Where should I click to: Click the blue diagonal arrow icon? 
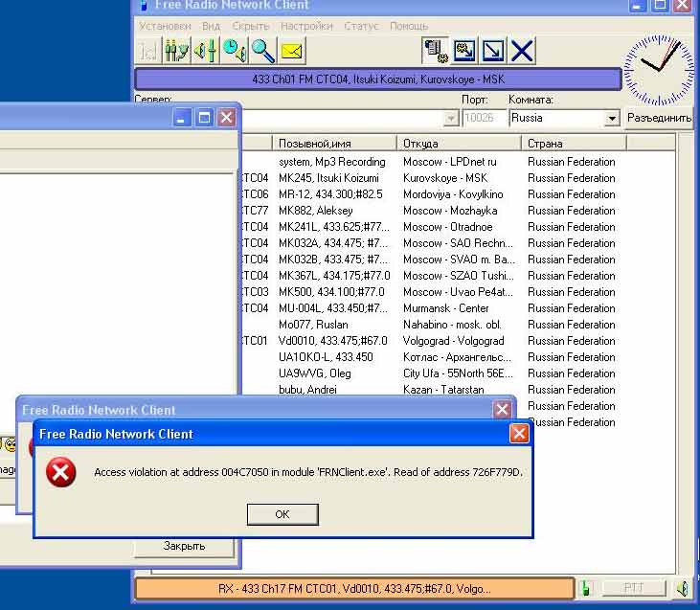(493, 51)
